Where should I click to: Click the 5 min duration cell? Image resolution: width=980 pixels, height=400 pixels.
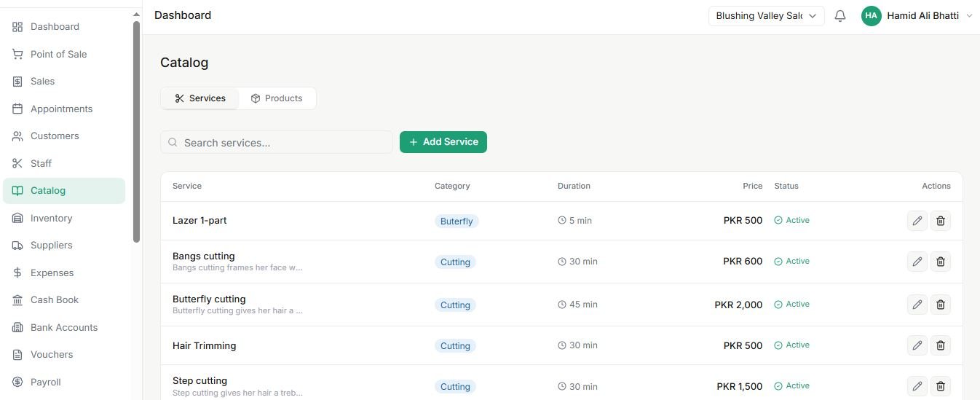click(x=574, y=220)
